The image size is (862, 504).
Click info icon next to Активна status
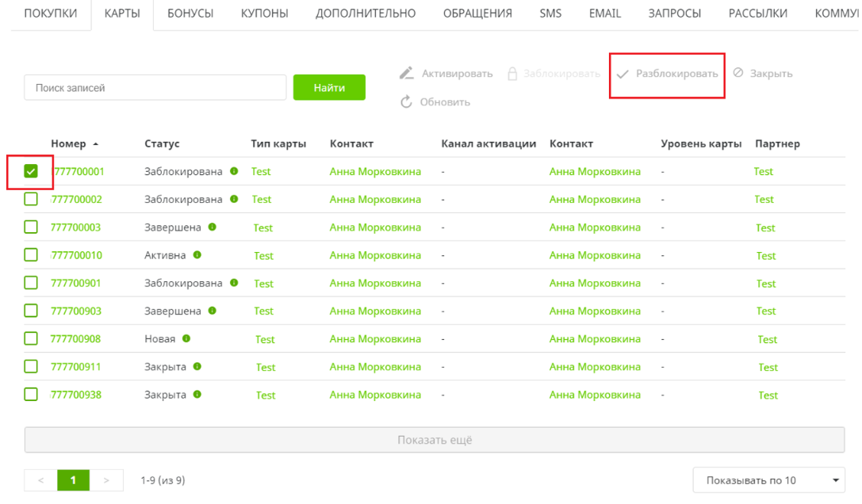coord(197,255)
